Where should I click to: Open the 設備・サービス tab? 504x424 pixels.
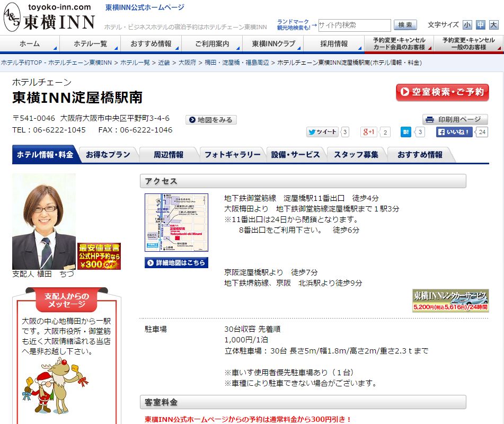[x=295, y=155]
